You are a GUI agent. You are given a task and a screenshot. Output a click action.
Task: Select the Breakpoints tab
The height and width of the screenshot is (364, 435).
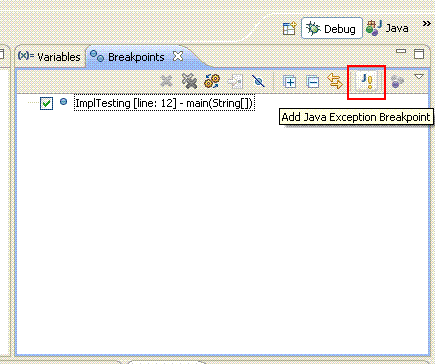coord(127,57)
